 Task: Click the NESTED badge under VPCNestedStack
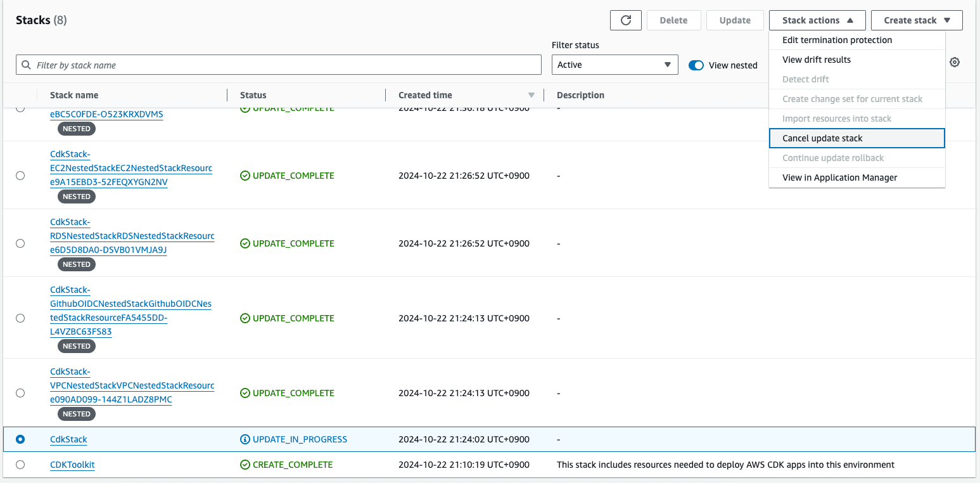pos(77,414)
